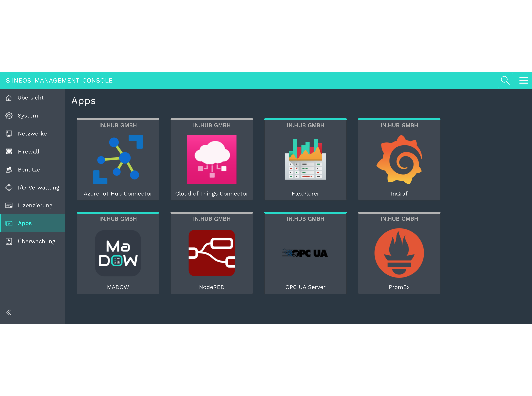Viewport: 532px width, 396px height.
Task: Select the Apps menu item
Action: coord(32,223)
